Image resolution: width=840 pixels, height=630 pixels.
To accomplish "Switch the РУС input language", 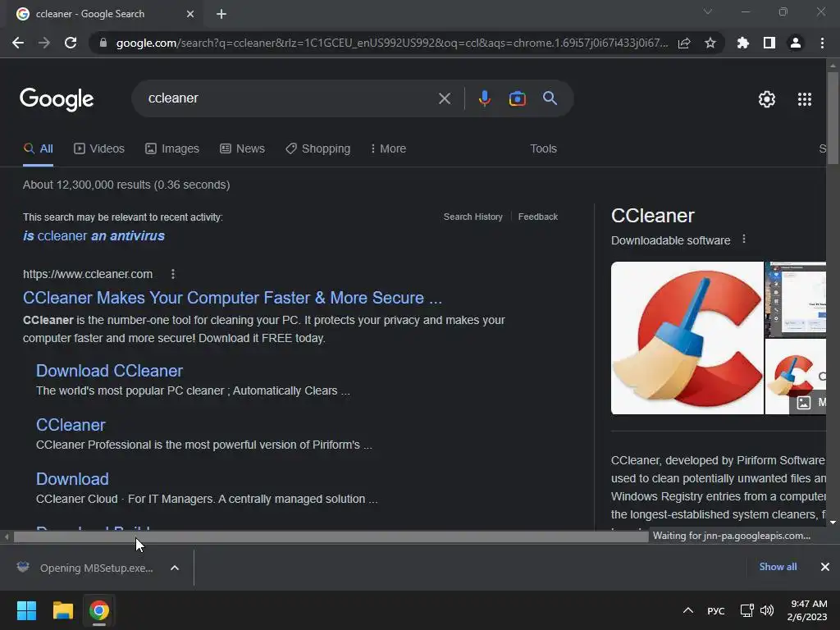I will [715, 611].
